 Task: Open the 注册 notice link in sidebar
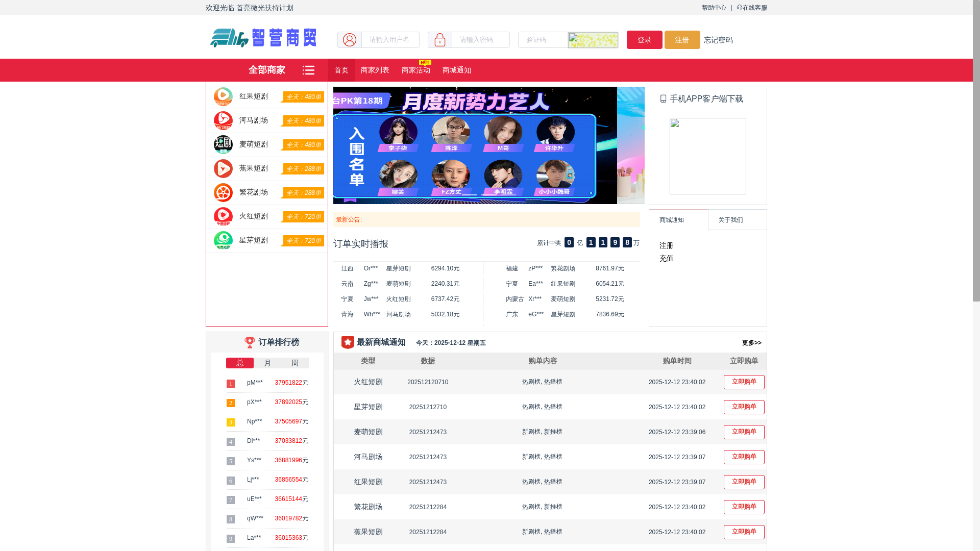click(x=667, y=246)
